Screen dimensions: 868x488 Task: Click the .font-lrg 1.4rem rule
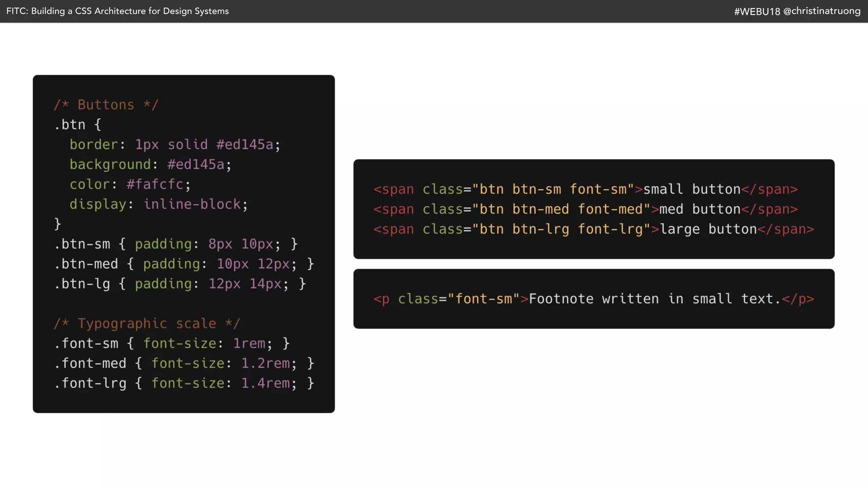coord(184,383)
